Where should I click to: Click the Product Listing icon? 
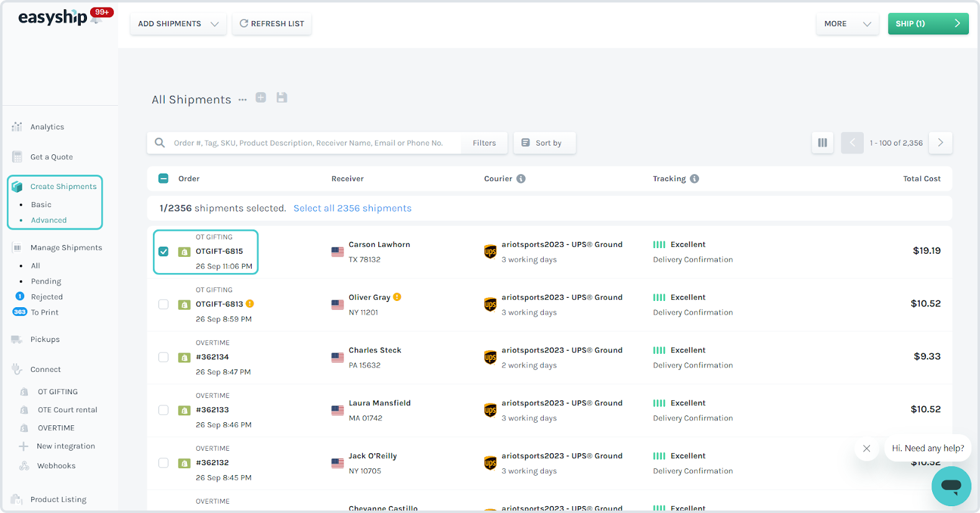17,499
